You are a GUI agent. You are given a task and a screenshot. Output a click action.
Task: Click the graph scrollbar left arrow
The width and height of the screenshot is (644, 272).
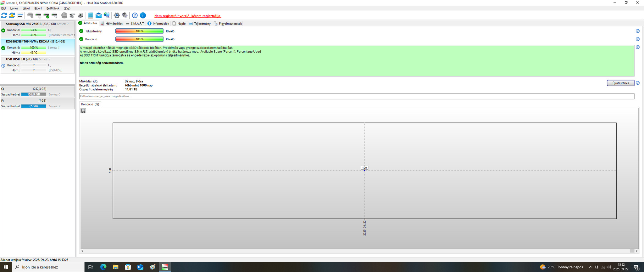82,251
